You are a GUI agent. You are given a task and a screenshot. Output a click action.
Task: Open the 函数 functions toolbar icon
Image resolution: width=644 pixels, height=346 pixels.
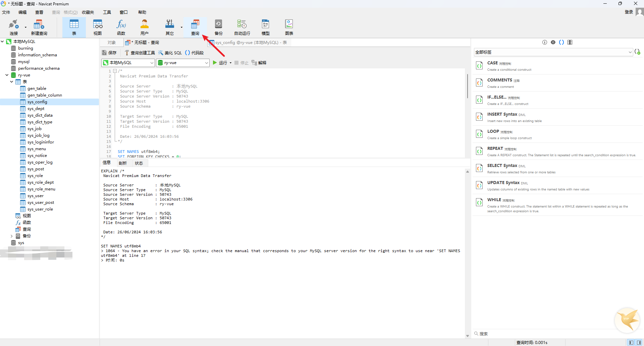click(x=121, y=27)
